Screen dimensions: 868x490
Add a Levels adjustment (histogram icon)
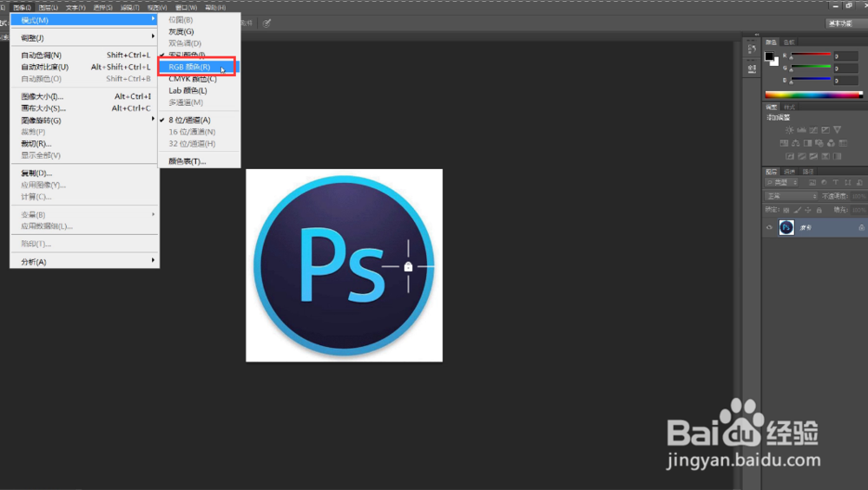[801, 130]
